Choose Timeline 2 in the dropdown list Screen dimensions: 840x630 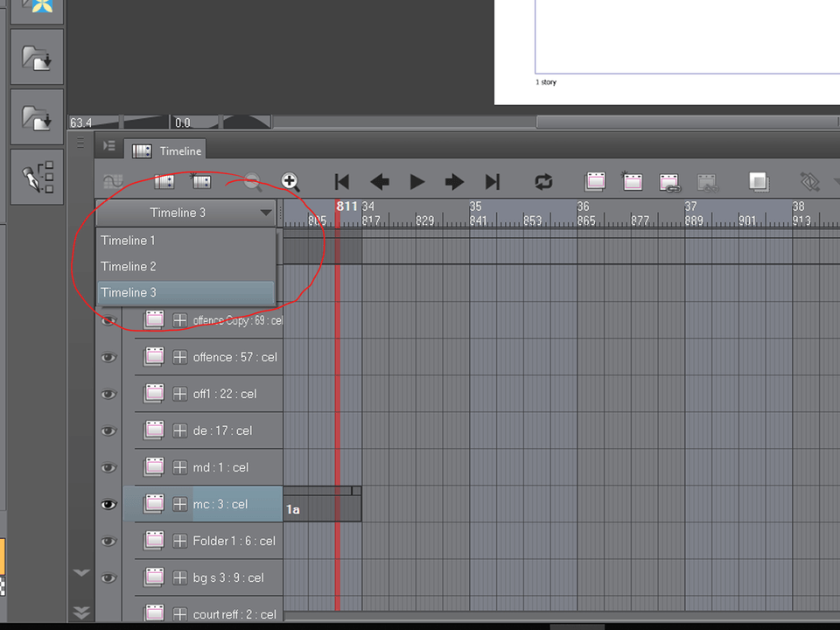click(128, 266)
